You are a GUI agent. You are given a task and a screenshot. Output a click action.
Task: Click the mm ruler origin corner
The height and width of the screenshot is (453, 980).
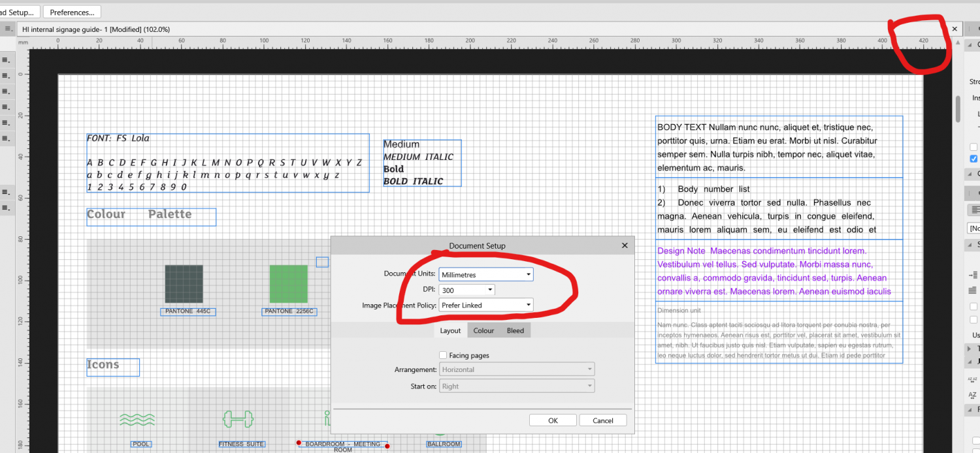pyautogui.click(x=23, y=41)
